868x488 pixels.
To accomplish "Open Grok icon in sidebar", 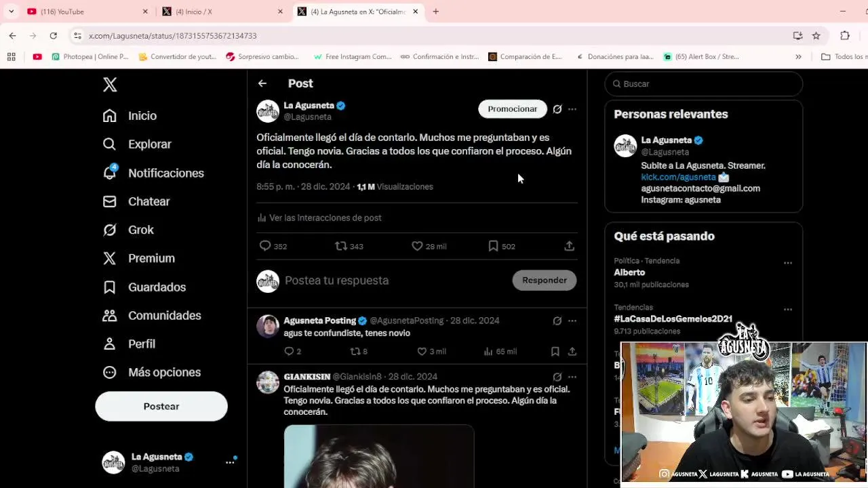I will [109, 230].
